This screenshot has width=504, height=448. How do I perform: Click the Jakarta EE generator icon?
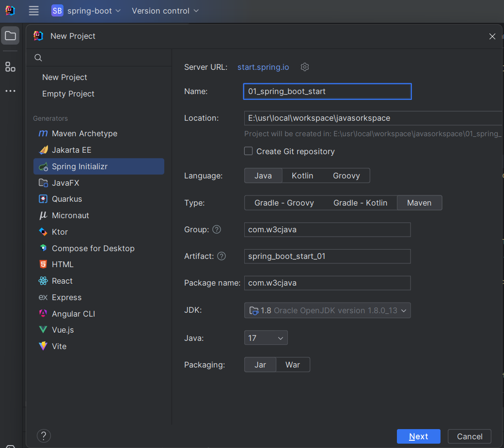point(43,150)
